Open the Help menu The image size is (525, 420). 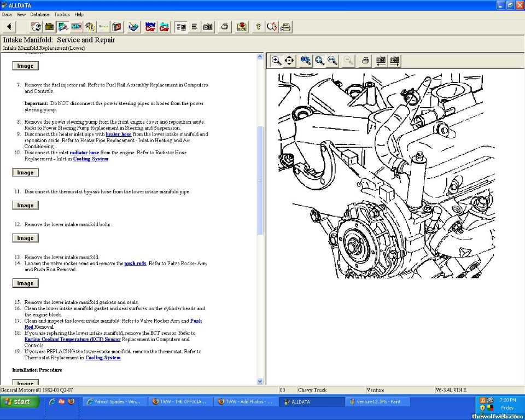[x=79, y=14]
